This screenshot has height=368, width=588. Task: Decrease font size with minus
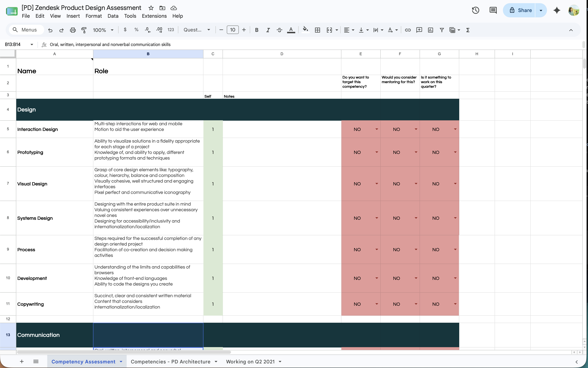click(x=221, y=30)
